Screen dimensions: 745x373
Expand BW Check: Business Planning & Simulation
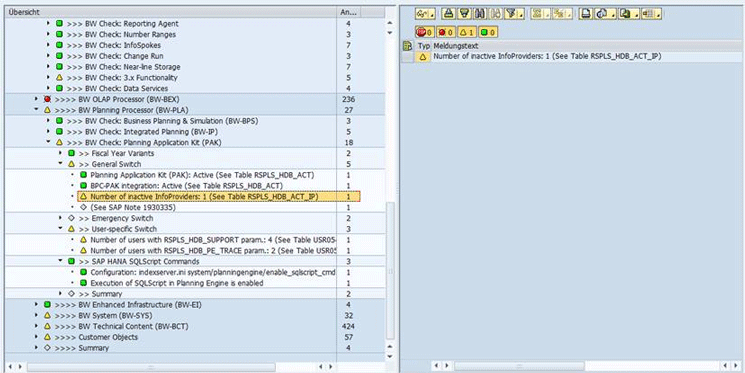click(x=48, y=121)
